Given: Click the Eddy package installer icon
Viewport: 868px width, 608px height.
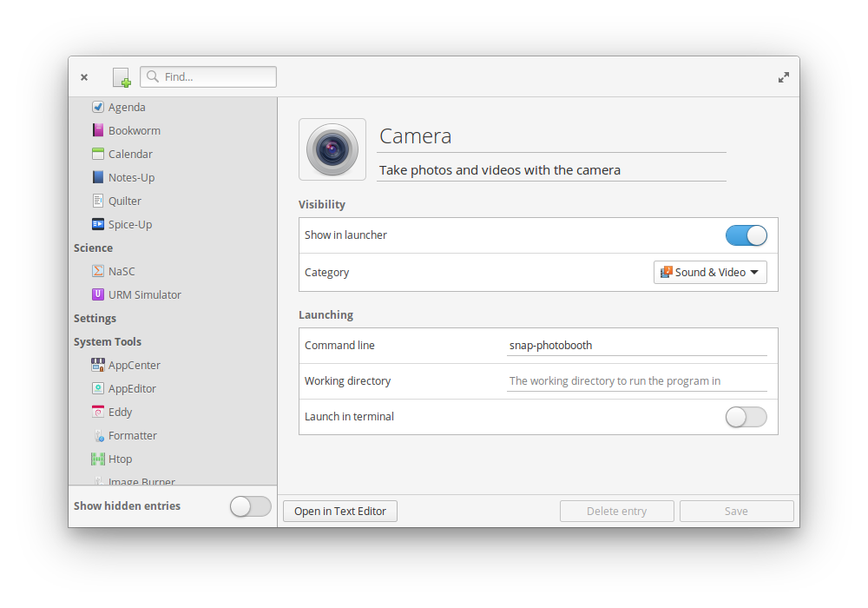Looking at the screenshot, I should coord(98,412).
